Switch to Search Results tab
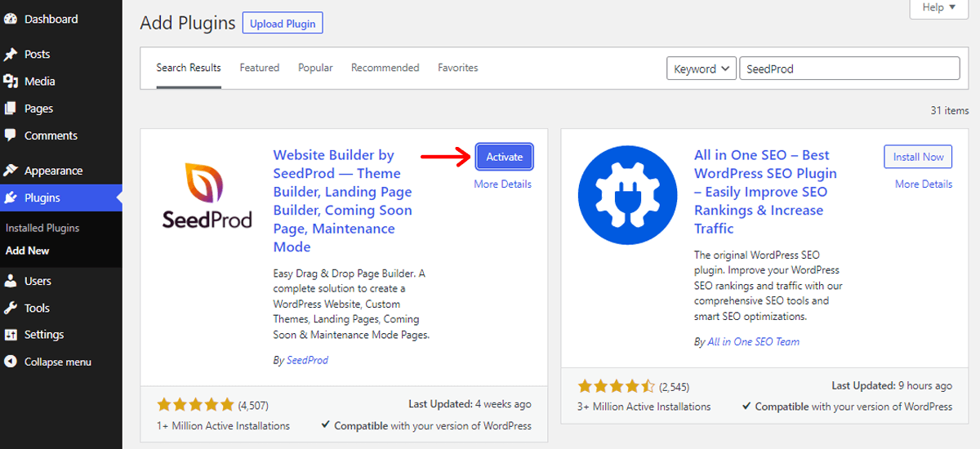The height and width of the screenshot is (449, 980). click(x=189, y=68)
